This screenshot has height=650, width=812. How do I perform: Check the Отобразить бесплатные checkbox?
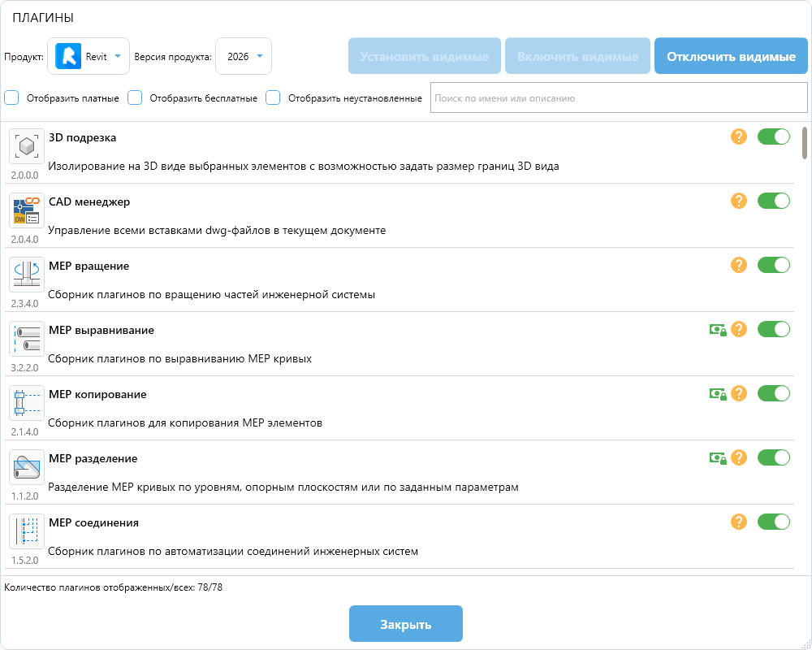[x=136, y=97]
